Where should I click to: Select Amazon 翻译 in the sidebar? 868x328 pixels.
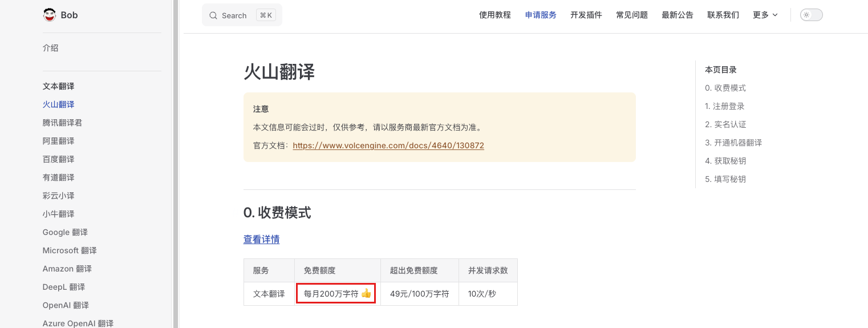(x=67, y=269)
